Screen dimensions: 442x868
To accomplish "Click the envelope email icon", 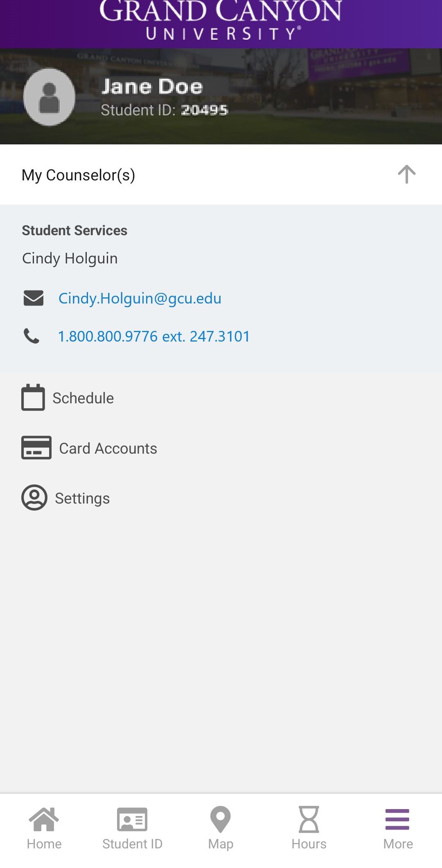I will tap(34, 298).
